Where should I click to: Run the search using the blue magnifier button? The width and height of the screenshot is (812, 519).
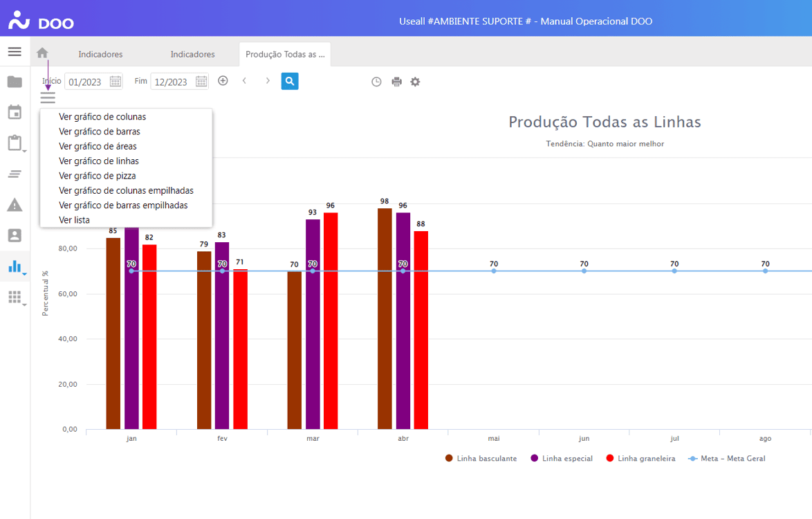click(290, 81)
